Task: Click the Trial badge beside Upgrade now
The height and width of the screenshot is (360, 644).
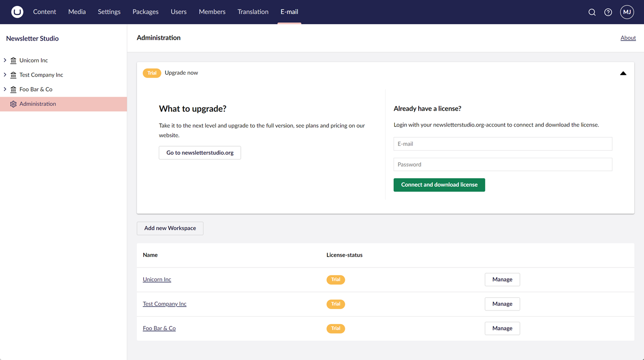Action: click(x=152, y=73)
